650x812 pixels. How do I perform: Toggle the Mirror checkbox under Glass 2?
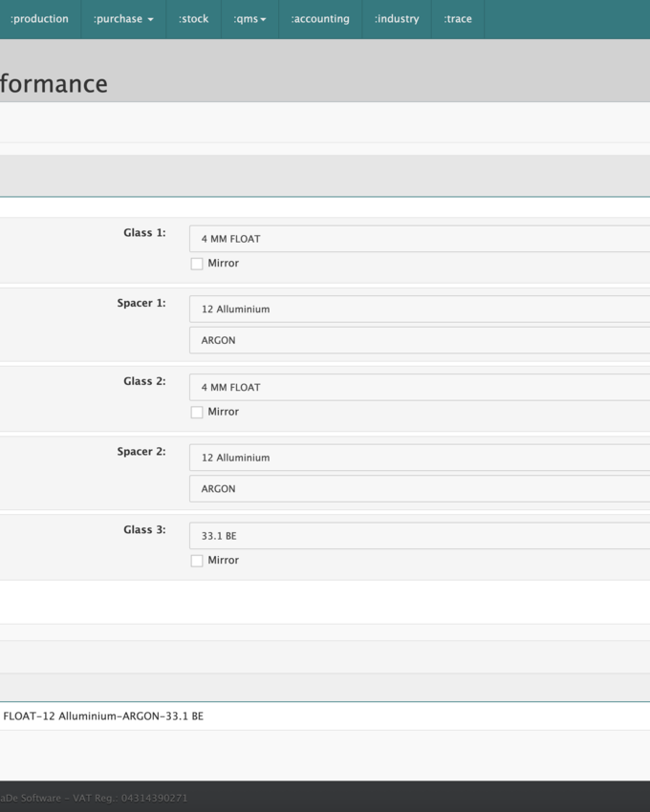197,413
